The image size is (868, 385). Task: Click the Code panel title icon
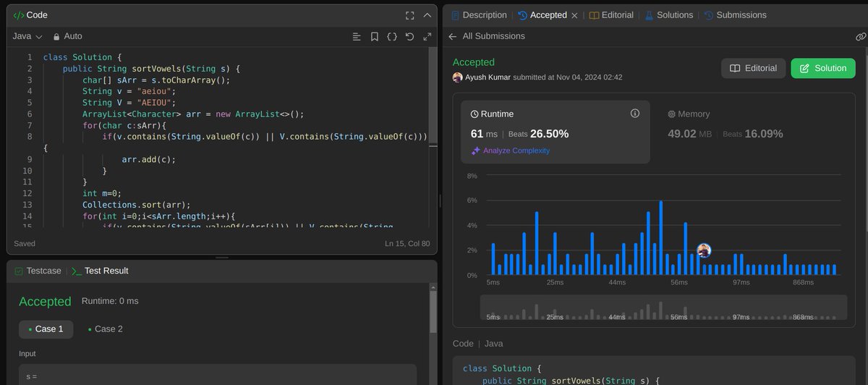19,15
